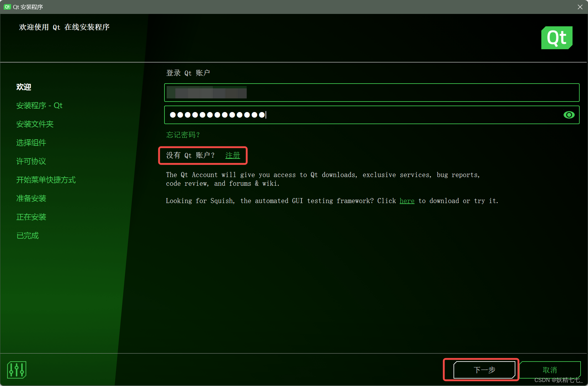Select the 欢迎 step in sidebar
Viewport: 588px width, 386px height.
tap(24, 87)
